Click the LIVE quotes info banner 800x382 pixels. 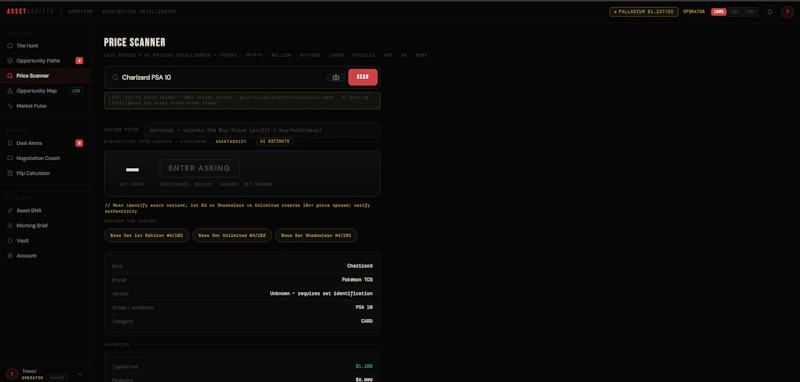click(242, 100)
